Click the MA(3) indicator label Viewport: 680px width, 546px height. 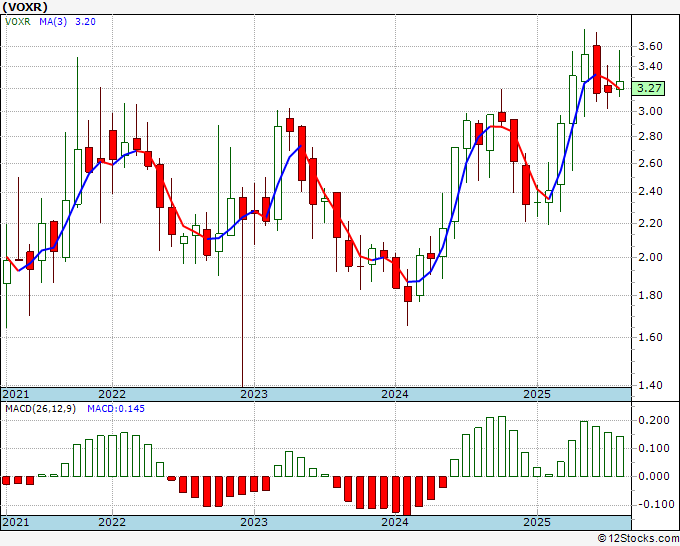point(53,22)
